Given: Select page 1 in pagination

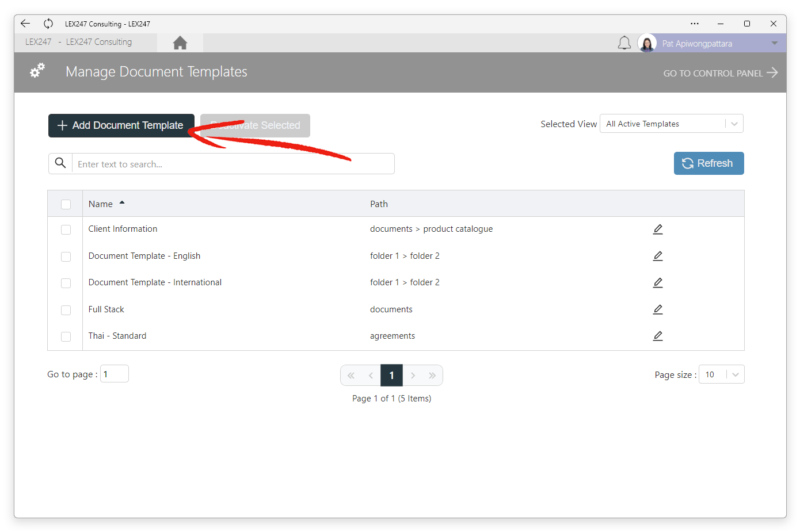Looking at the screenshot, I should click(x=391, y=376).
